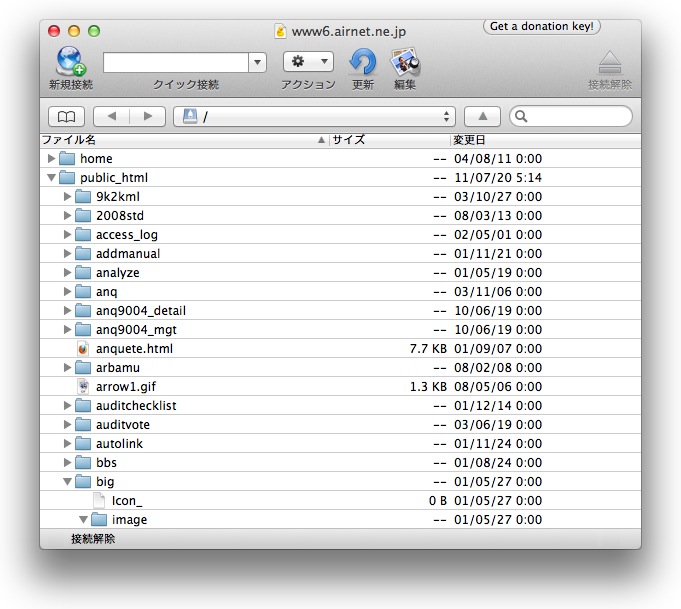681x609 pixels.
Task: Collapse the public_html folder triangle
Action: pos(51,178)
